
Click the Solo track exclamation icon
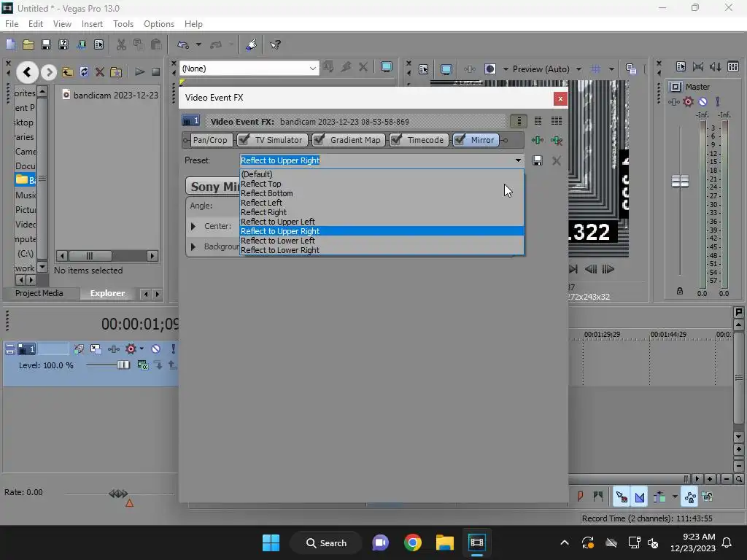173,349
